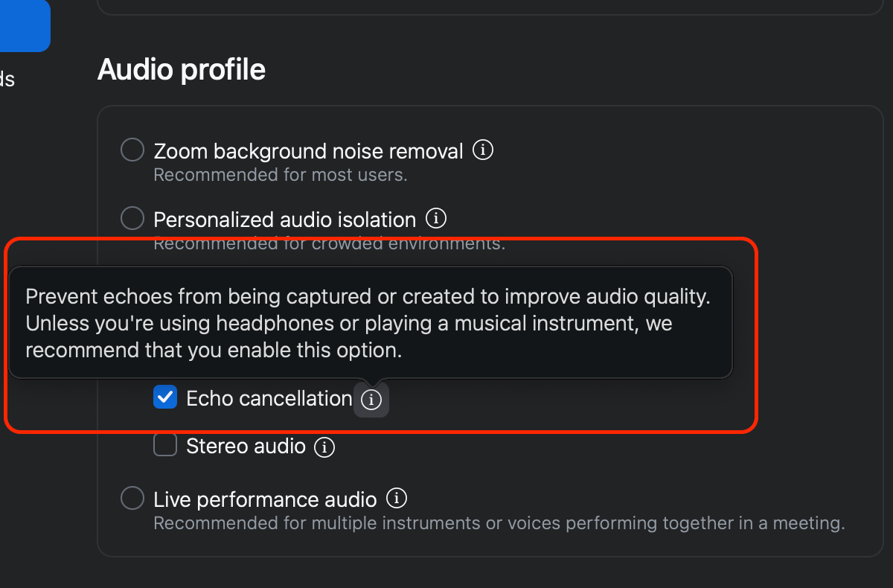
Task: Click the info icon next to Stereo audio
Action: 324,447
